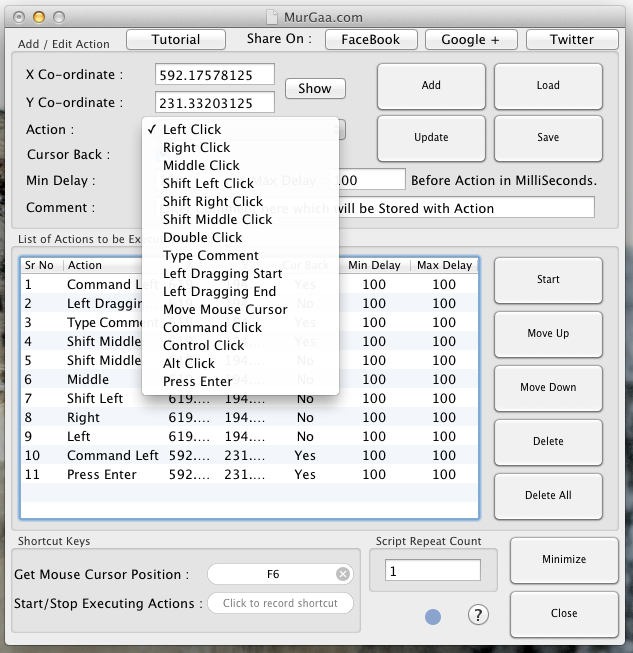This screenshot has width=633, height=653.
Task: Select Shift Right Click option
Action: coord(240,201)
